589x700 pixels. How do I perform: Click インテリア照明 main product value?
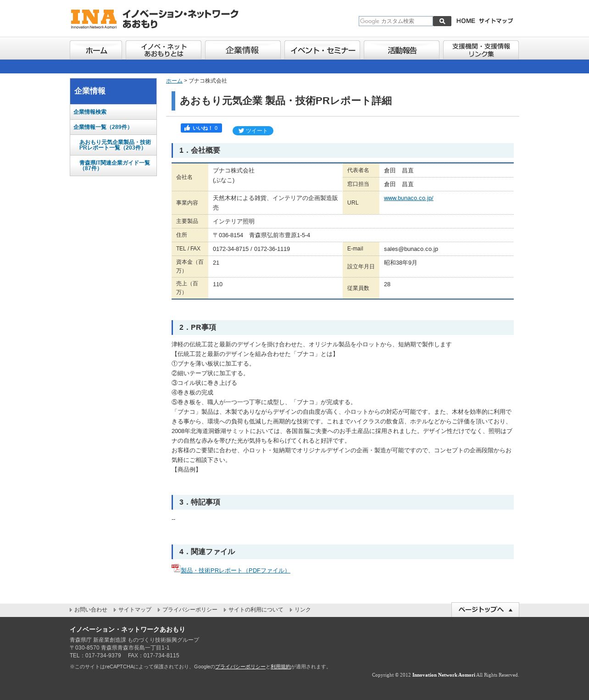coord(233,222)
